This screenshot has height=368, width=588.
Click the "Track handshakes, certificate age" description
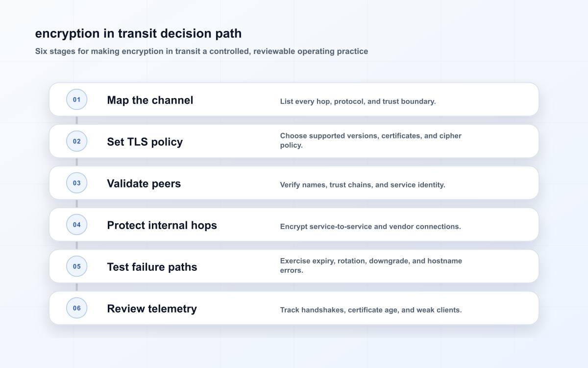click(371, 310)
